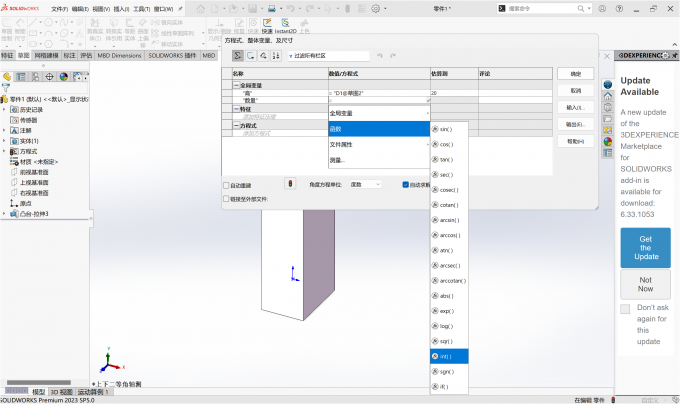Expand the 凸台-拉伸3 feature node
The image size is (680, 404).
point(4,214)
